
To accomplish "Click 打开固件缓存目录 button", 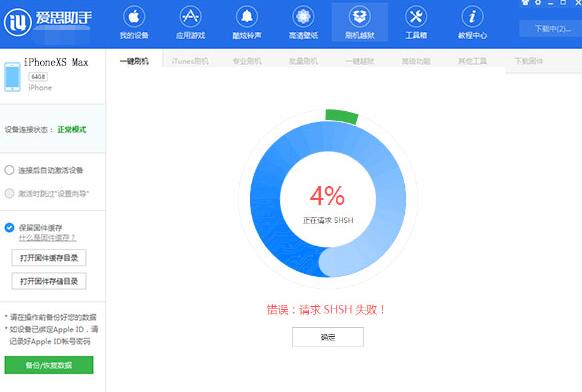I will (49, 258).
